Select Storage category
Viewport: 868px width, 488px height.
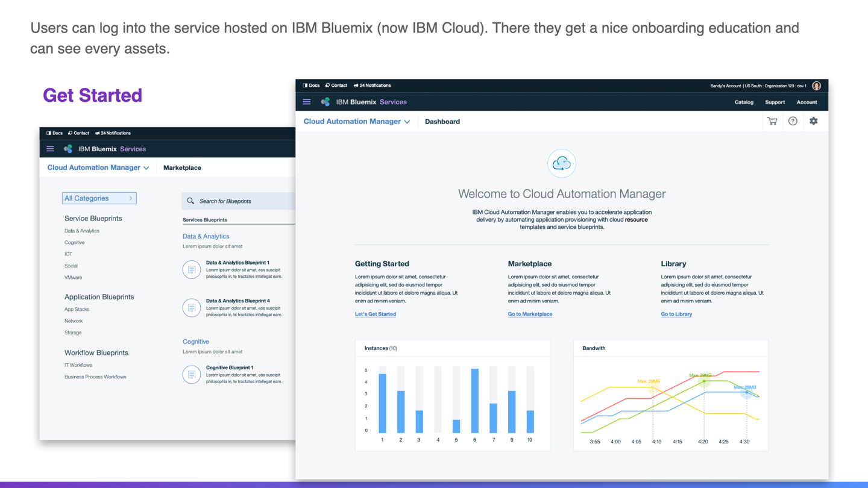(73, 333)
